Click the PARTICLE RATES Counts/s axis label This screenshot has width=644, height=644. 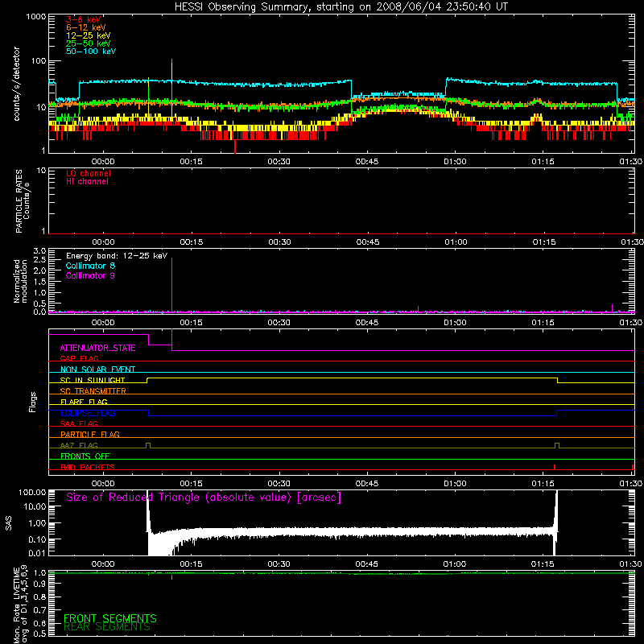pyautogui.click(x=23, y=201)
